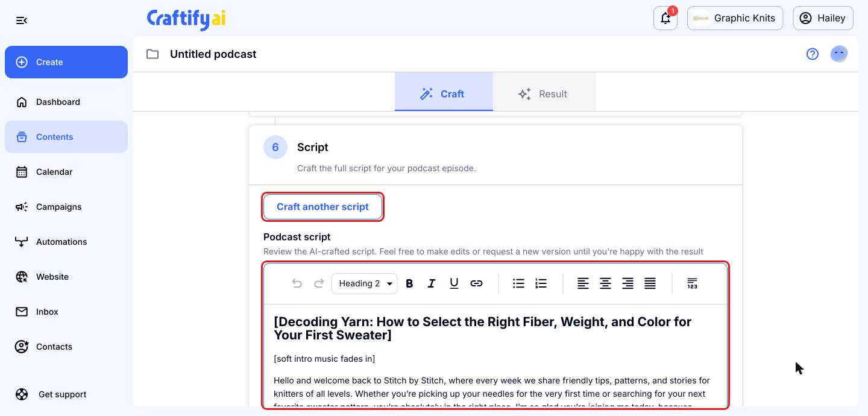Open Graphic Knits workspace selector
Viewport: 868px width, 416px height.
[735, 18]
